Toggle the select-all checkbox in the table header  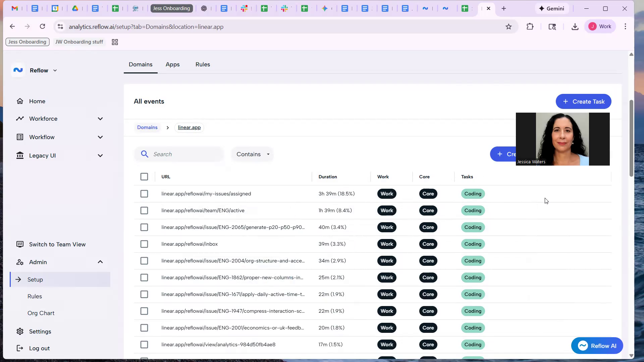[x=144, y=177]
